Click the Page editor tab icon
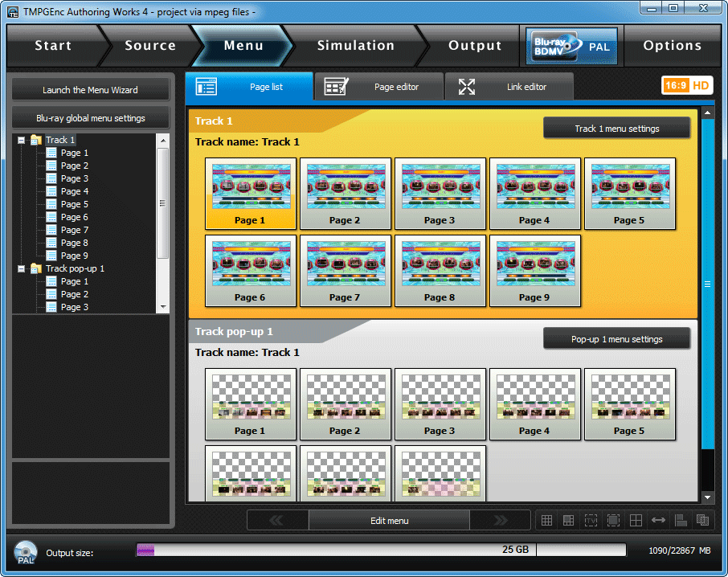Screen dimensions: 728x577 [x=336, y=87]
